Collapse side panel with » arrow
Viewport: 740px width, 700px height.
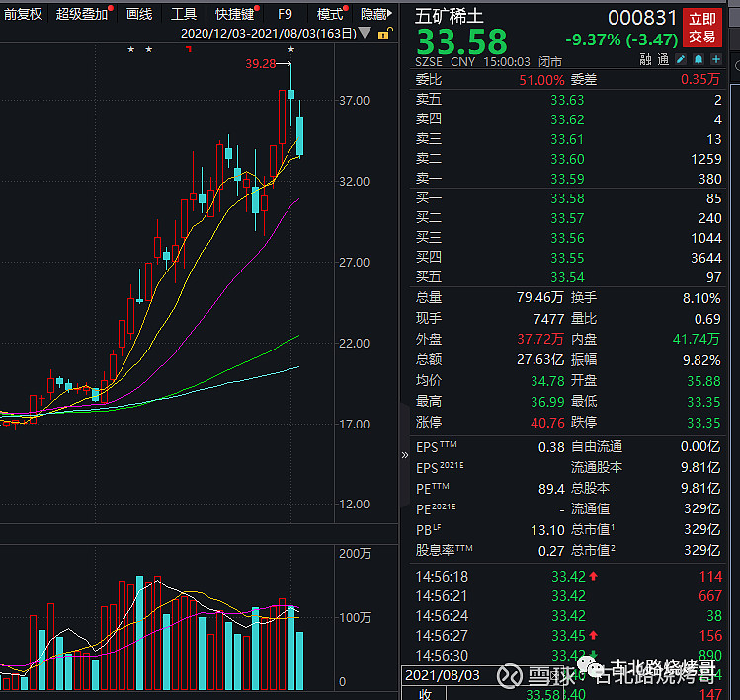pyautogui.click(x=405, y=455)
